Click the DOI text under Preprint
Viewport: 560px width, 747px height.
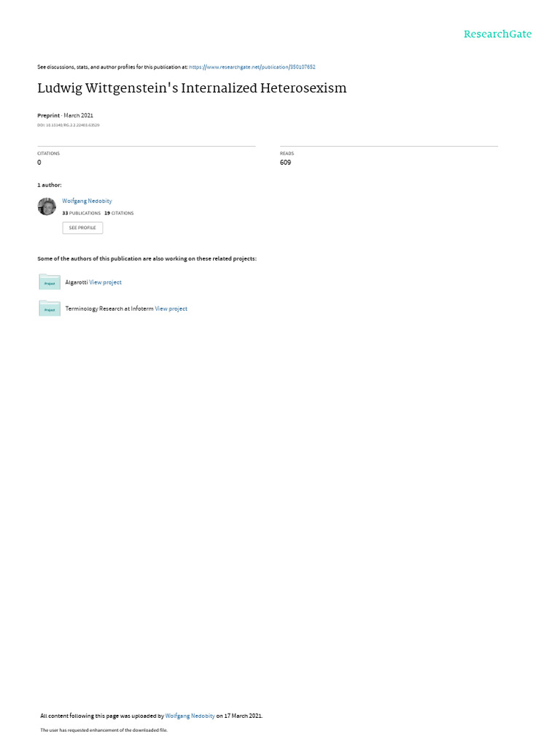pos(68,125)
